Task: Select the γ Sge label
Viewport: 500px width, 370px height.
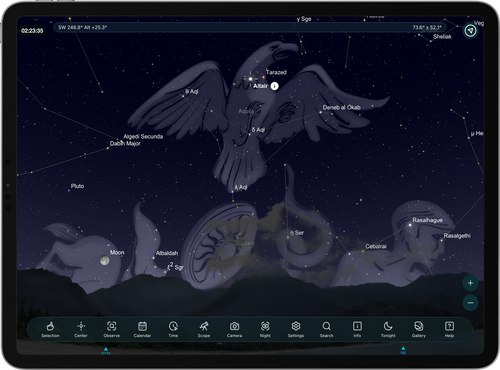Action: click(x=304, y=19)
